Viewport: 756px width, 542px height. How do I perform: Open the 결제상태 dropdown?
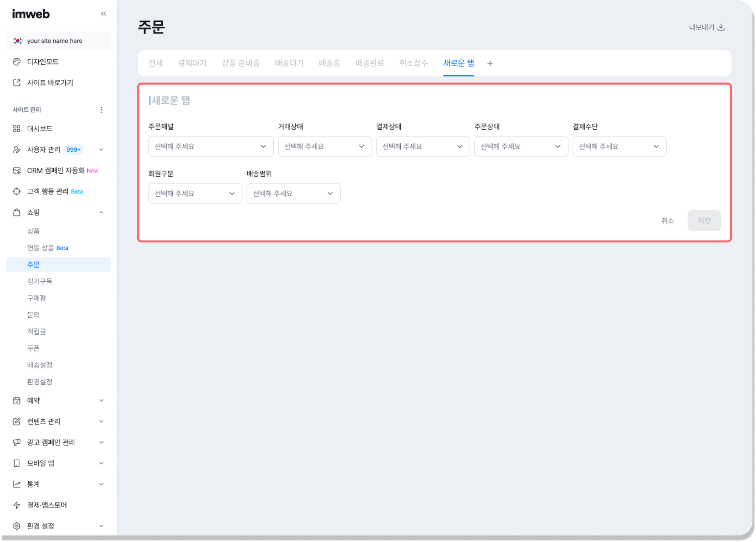pyautogui.click(x=423, y=146)
